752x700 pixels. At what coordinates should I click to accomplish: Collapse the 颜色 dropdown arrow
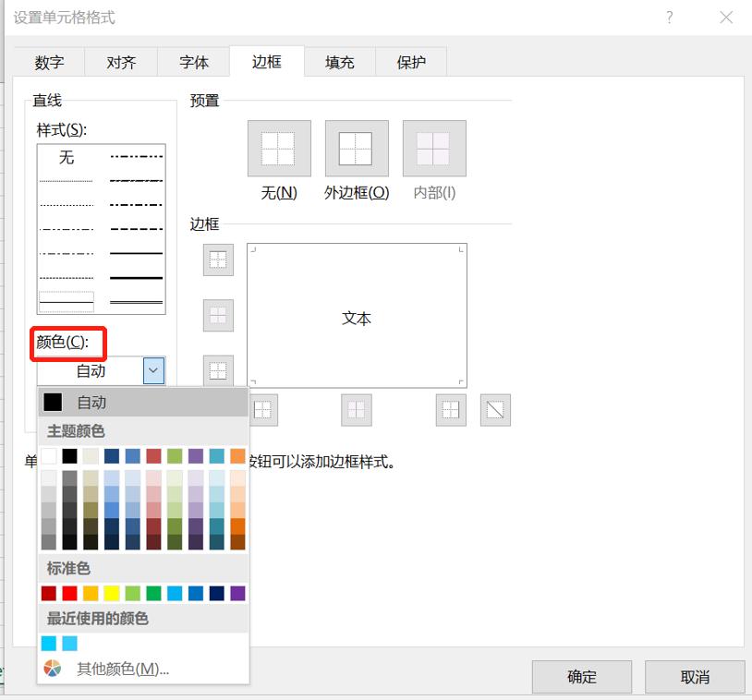(153, 370)
